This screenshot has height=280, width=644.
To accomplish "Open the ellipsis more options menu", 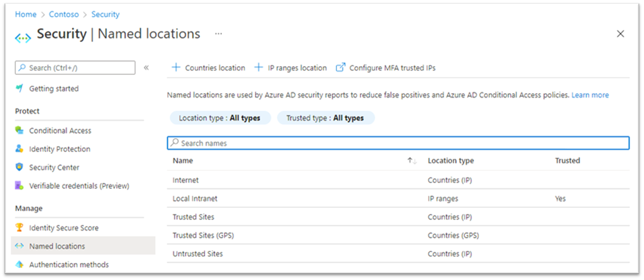I will pos(218,33).
